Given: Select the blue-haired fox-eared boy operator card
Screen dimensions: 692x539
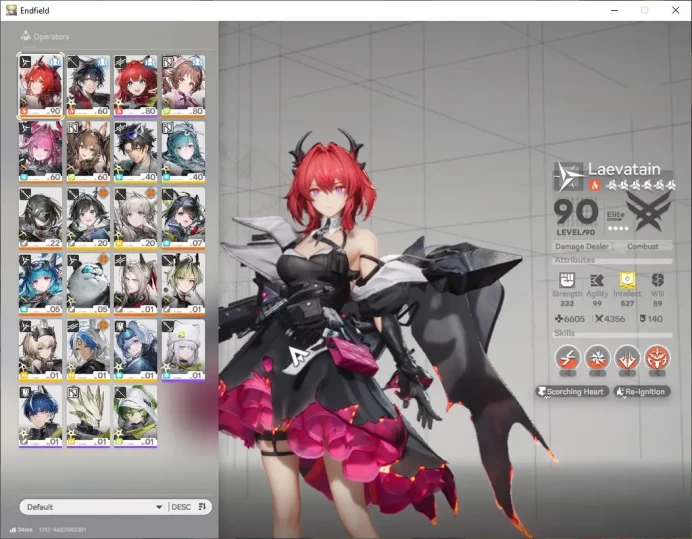Looking at the screenshot, I should pyautogui.click(x=40, y=416).
